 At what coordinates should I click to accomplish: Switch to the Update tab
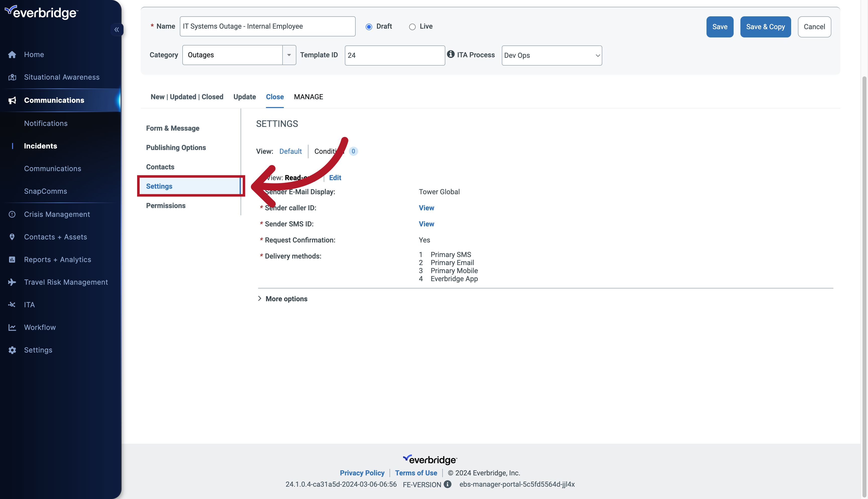(x=244, y=97)
